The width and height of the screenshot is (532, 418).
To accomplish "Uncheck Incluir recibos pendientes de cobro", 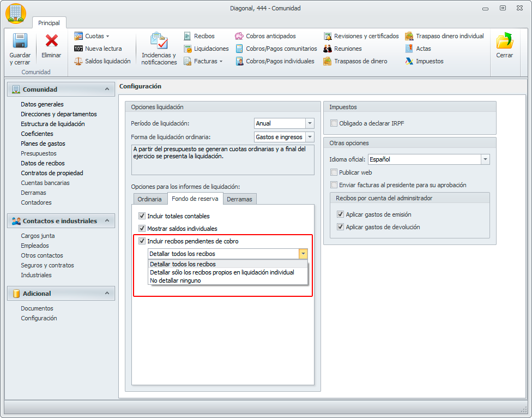I will tap(142, 241).
